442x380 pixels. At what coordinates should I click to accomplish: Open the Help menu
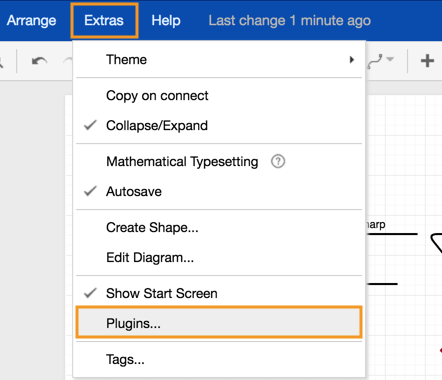pyautogui.click(x=166, y=21)
